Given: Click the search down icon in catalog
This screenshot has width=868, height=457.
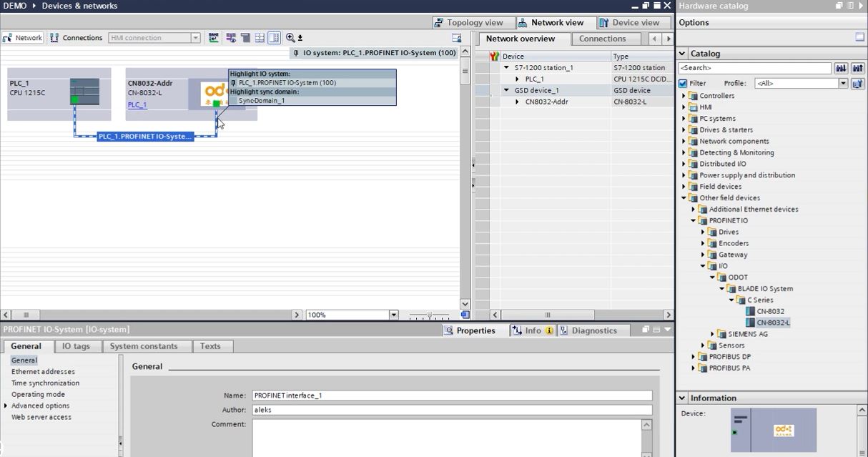Looking at the screenshot, I should coord(841,68).
